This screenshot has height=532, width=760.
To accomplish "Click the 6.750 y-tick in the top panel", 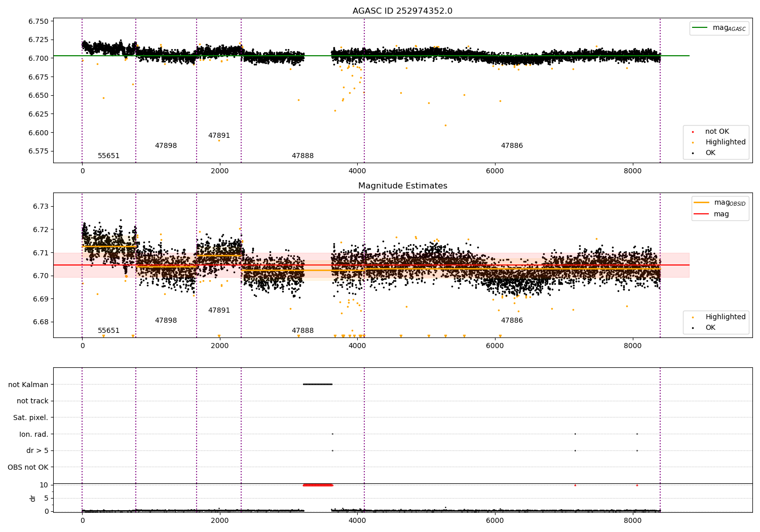I will coord(39,21).
